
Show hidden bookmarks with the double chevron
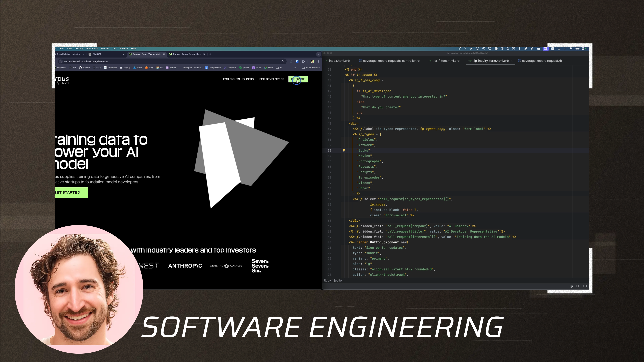[295, 68]
